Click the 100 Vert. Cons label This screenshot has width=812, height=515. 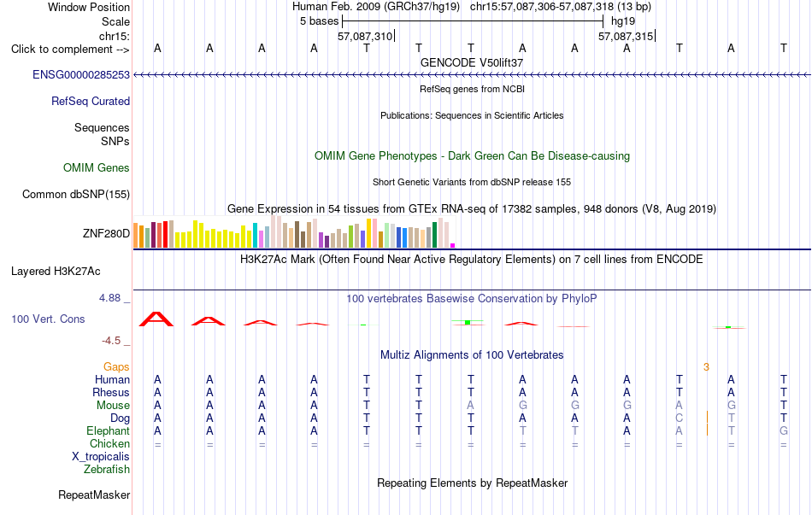(x=48, y=319)
